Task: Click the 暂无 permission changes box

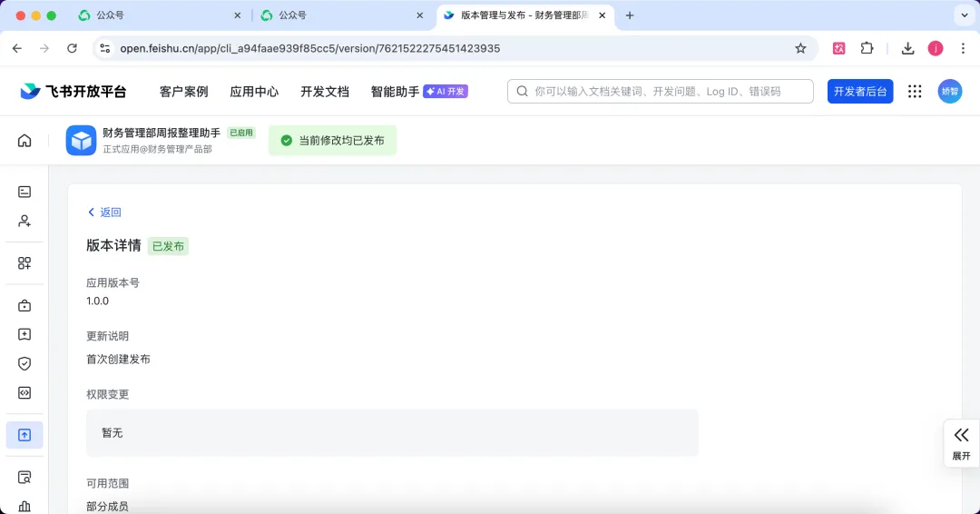Action: 392,432
